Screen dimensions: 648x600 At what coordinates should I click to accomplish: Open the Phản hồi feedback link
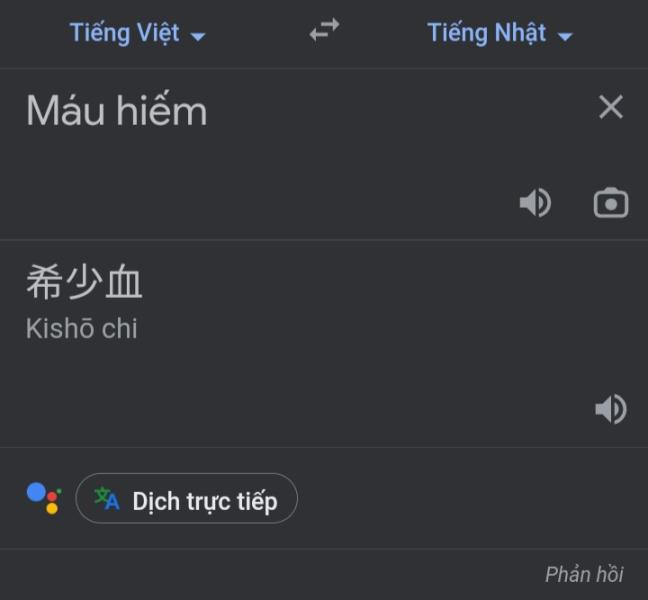tap(584, 574)
